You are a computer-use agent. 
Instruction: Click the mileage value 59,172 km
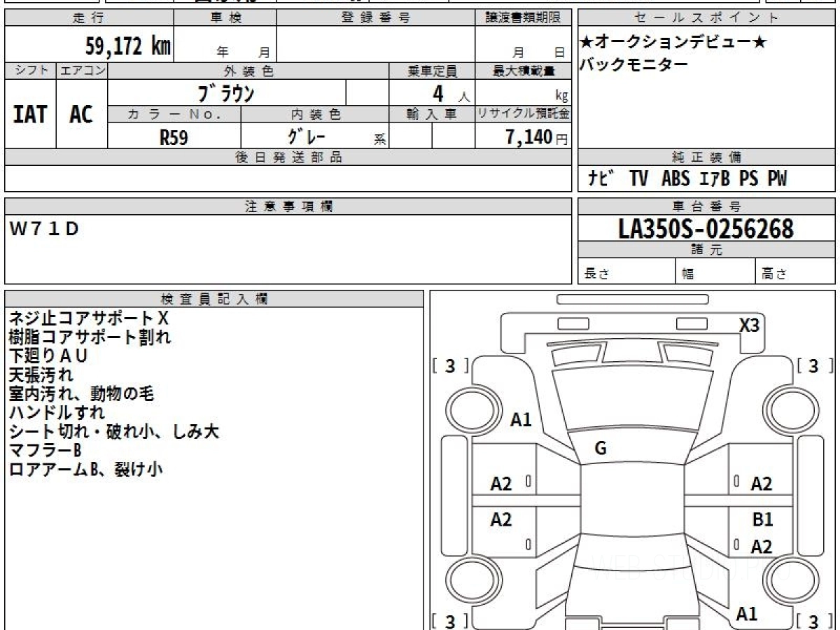[x=128, y=46]
